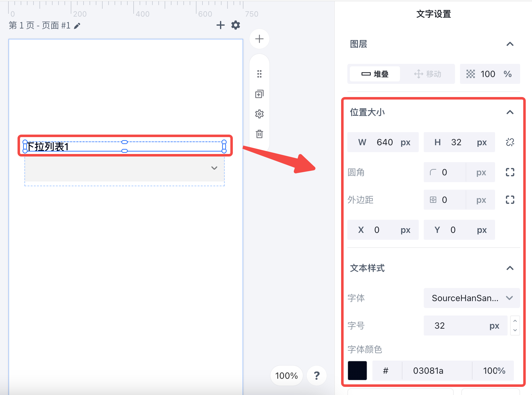Select the 移动 layer mode
This screenshot has width=532, height=395.
tap(427, 74)
